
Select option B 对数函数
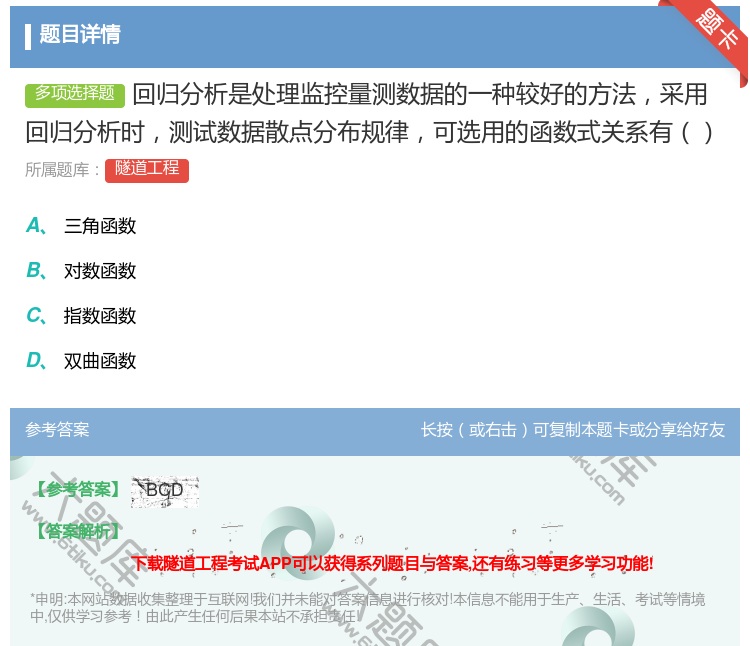pyautogui.click(x=81, y=271)
